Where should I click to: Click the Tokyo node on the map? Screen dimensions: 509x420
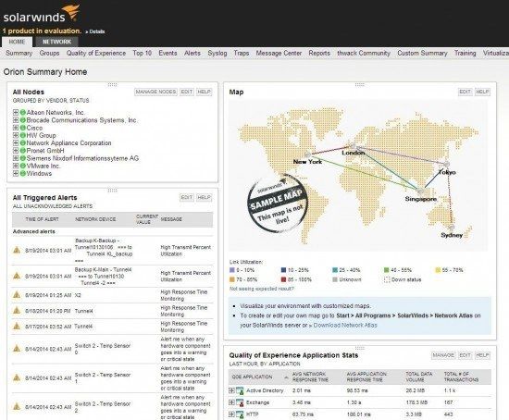[x=447, y=165]
